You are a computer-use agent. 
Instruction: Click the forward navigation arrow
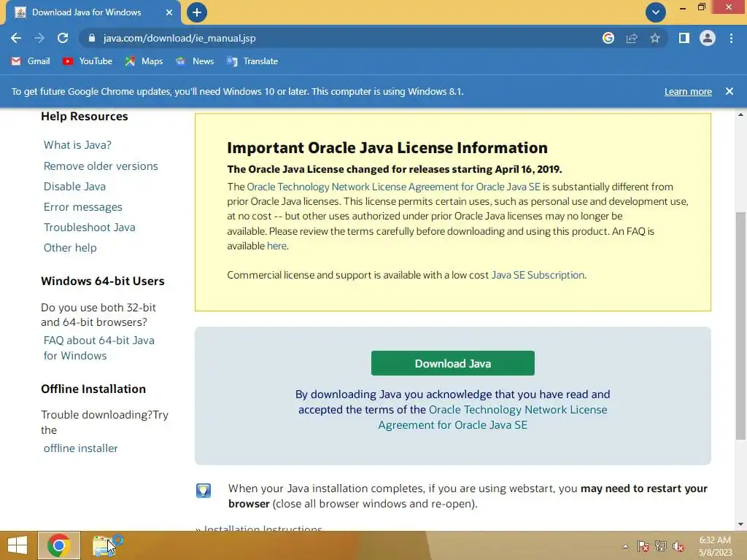pyautogui.click(x=39, y=38)
